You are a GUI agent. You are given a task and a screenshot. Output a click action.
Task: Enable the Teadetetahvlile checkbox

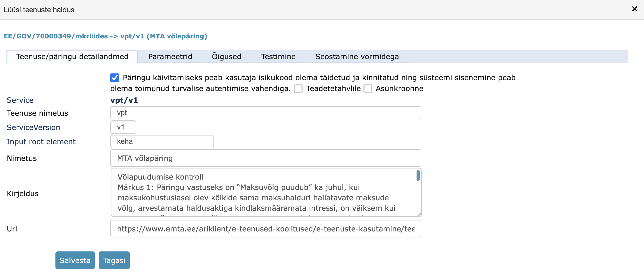pyautogui.click(x=298, y=89)
